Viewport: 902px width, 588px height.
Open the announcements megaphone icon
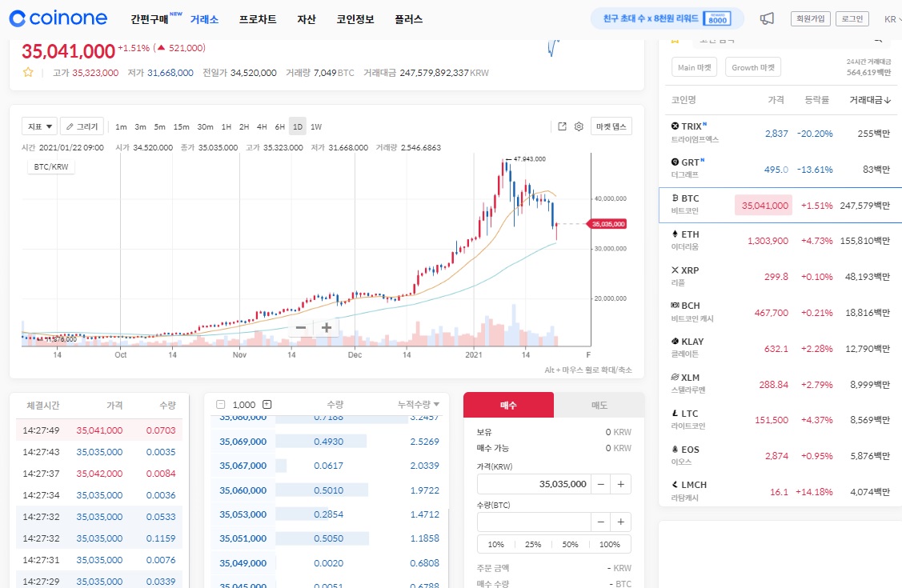coord(767,18)
